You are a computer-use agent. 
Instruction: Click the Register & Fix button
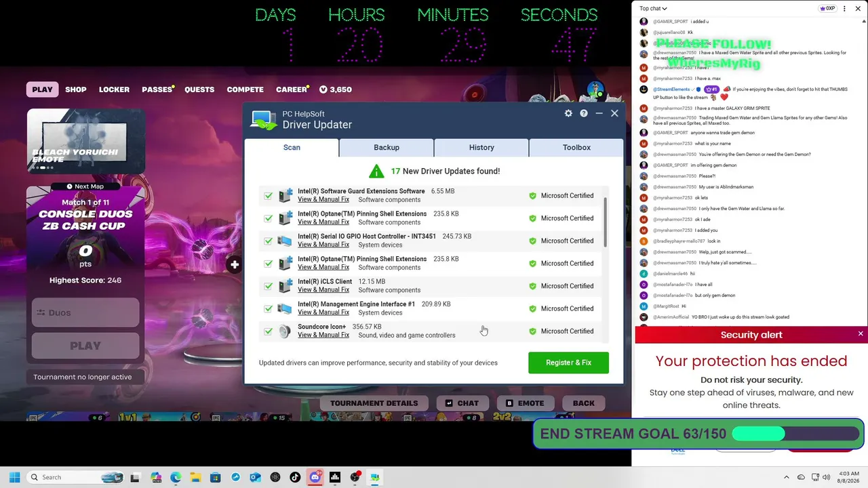568,363
